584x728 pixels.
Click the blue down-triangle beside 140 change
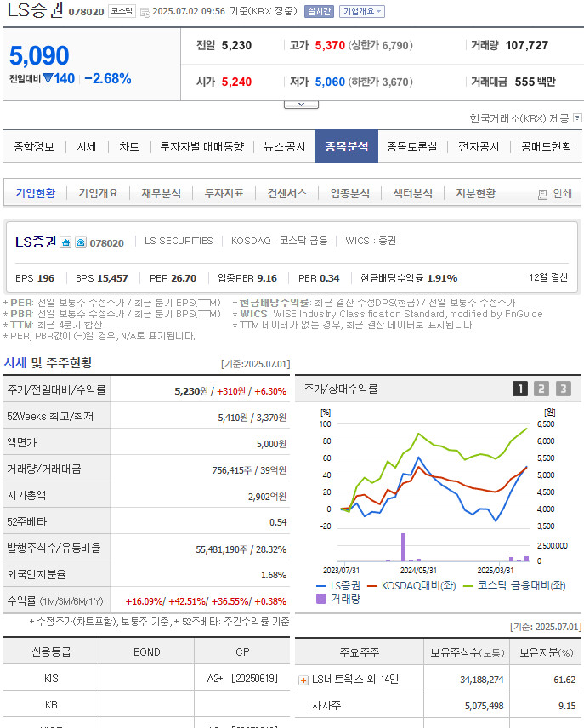click(48, 78)
